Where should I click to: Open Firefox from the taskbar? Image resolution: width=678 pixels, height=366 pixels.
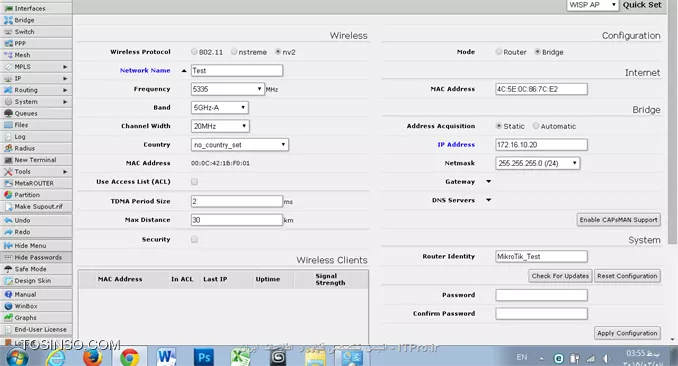tap(92, 357)
